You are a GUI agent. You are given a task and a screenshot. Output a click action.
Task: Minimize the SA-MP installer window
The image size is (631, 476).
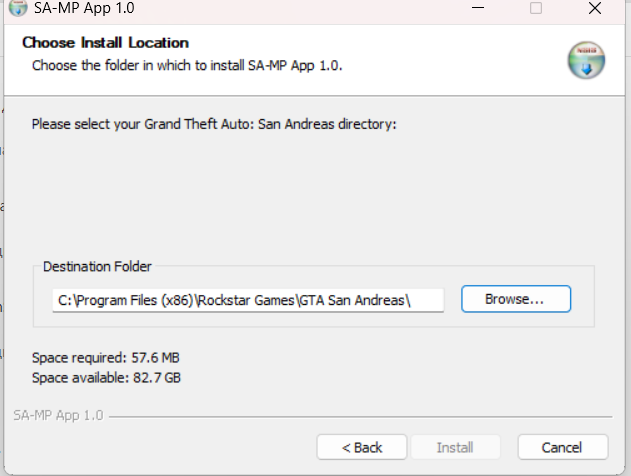pos(476,8)
